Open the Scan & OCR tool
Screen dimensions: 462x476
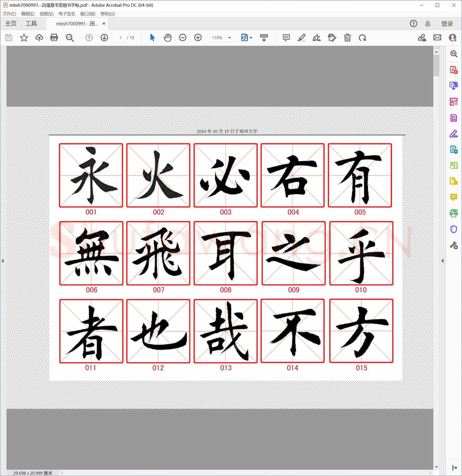(x=453, y=213)
